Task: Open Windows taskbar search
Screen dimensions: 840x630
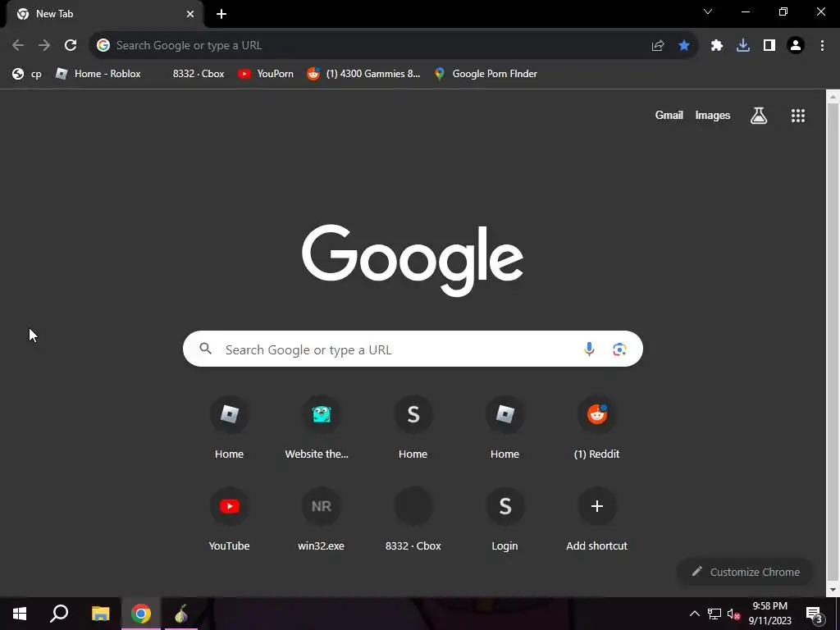Action: coord(59,614)
